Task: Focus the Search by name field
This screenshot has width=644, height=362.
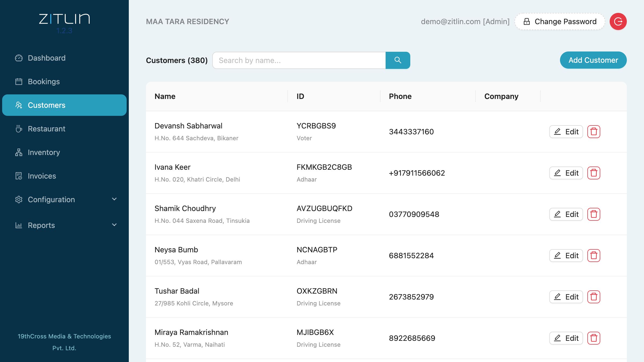Action: [x=299, y=60]
